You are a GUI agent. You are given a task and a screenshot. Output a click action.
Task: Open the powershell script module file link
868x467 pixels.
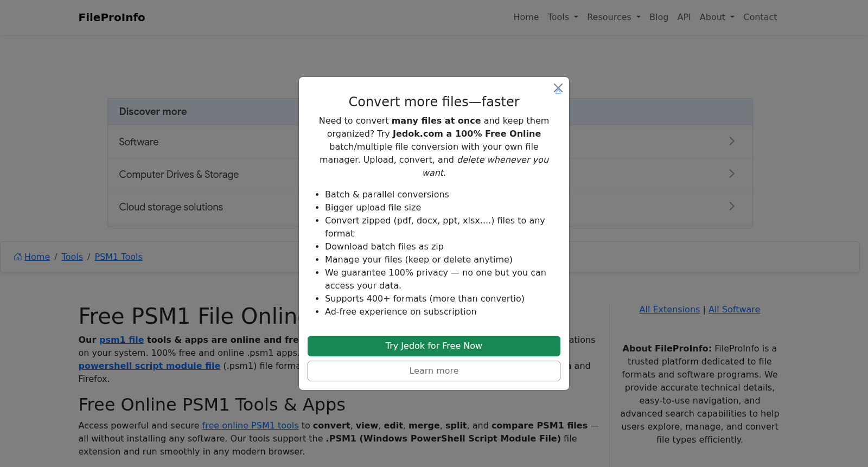coord(149,366)
